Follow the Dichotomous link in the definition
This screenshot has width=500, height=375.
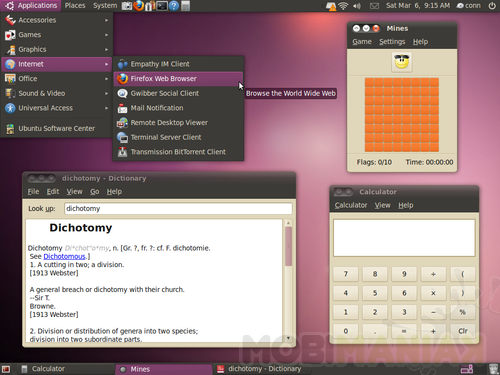click(x=64, y=256)
